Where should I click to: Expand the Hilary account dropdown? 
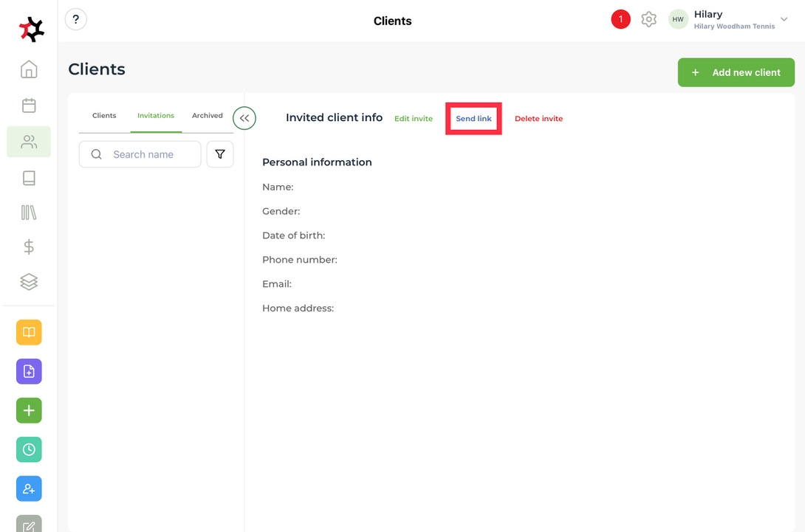(x=784, y=20)
